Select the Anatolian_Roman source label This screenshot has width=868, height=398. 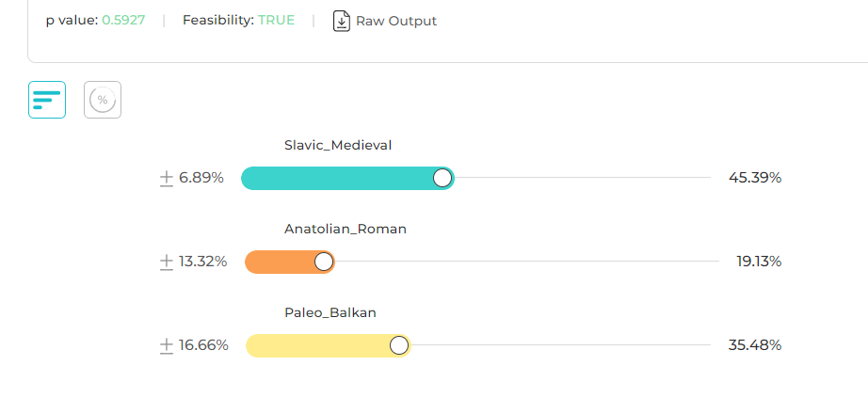point(346,230)
